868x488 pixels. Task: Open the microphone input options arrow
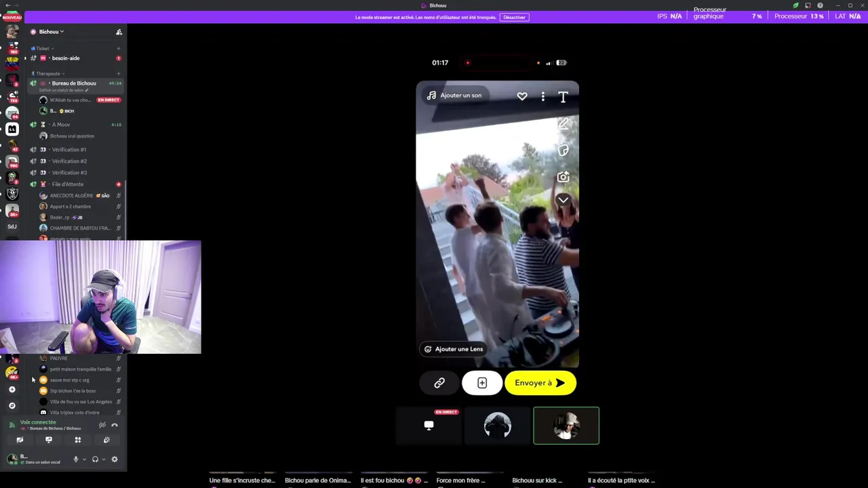click(84, 460)
